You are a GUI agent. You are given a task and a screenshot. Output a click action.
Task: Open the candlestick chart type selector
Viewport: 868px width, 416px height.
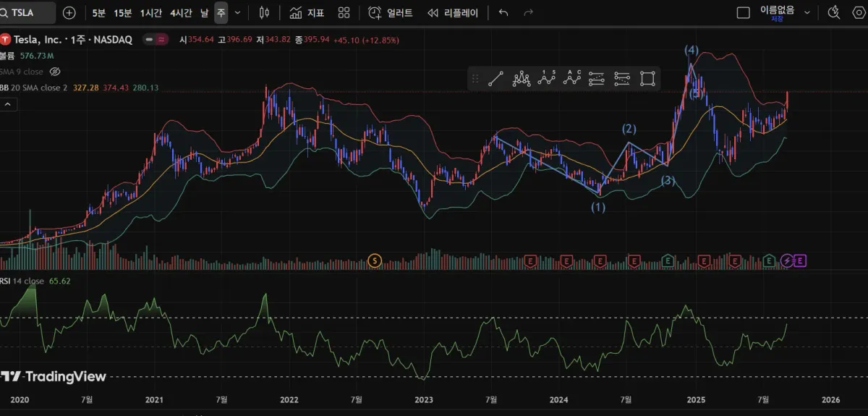[x=263, y=12]
